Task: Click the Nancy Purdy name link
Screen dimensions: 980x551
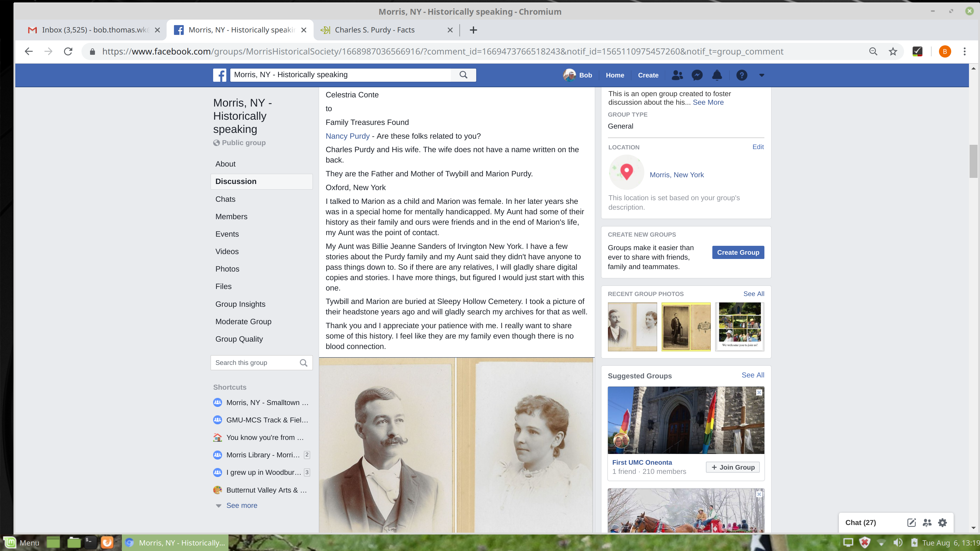Action: 347,136
